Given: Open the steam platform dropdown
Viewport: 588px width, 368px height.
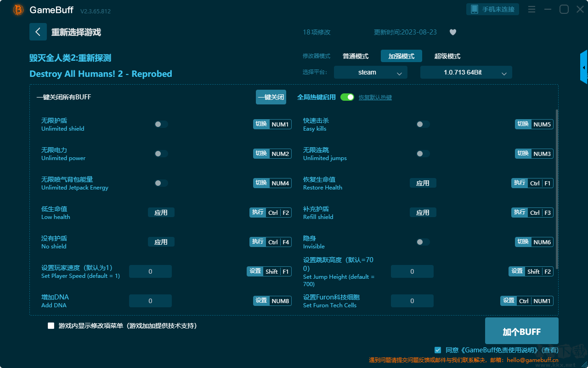Looking at the screenshot, I should (x=371, y=72).
